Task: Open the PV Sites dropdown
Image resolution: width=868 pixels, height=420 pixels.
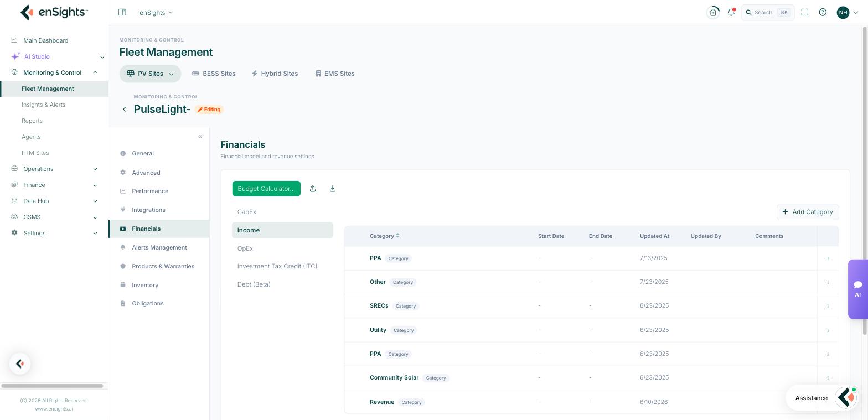Action: (150, 74)
